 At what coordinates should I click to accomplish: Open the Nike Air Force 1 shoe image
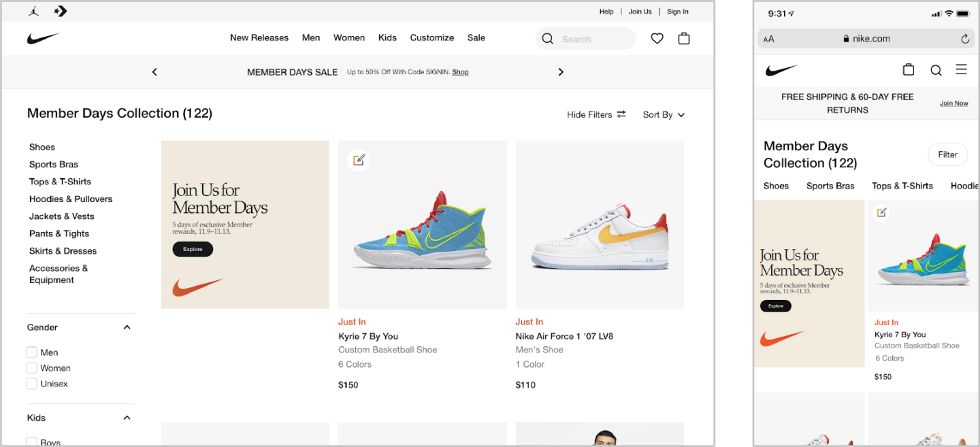(600, 225)
